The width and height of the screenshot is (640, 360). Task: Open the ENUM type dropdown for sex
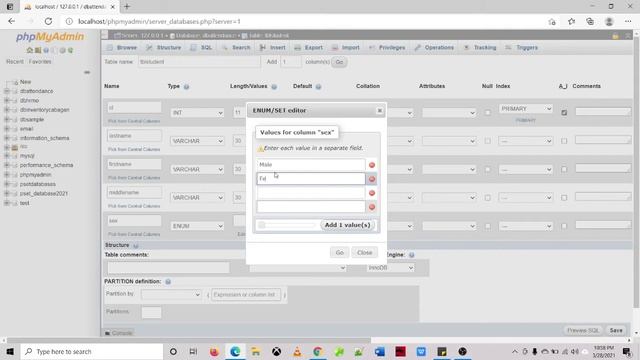click(x=197, y=226)
